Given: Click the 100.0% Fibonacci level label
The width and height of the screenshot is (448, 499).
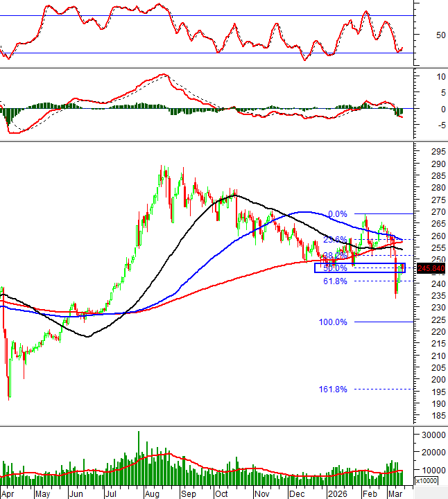Looking at the screenshot, I should [x=334, y=322].
